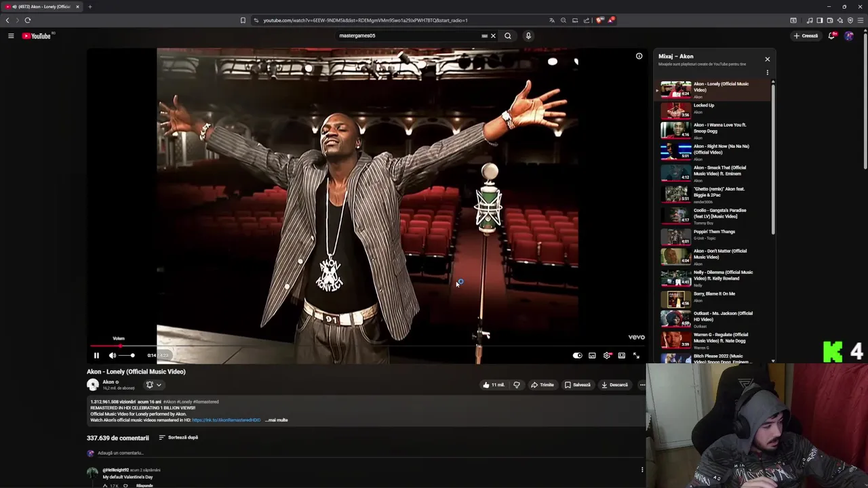Open more actions beside Descarcă

pyautogui.click(x=642, y=385)
